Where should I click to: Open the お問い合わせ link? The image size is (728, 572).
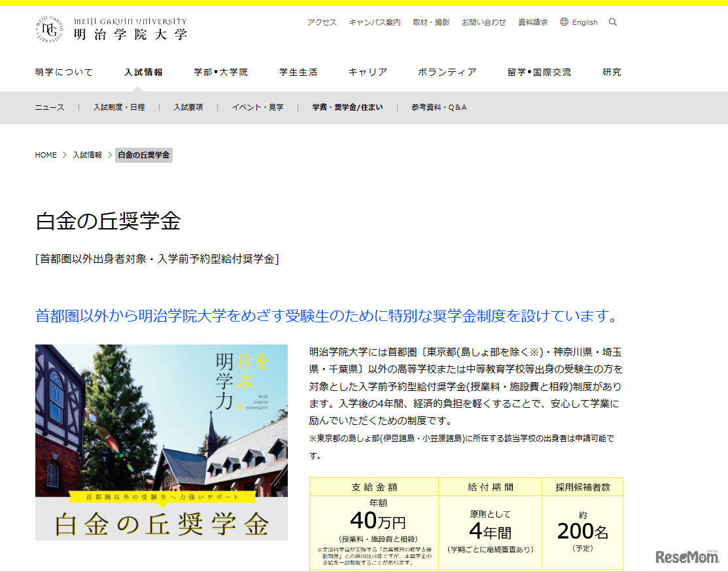[483, 22]
